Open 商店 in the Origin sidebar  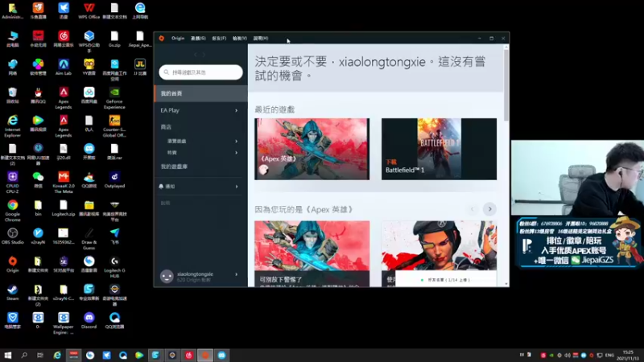pyautogui.click(x=166, y=127)
